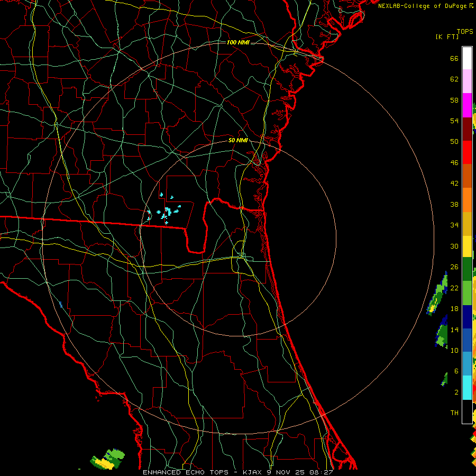Viewport: 476px width, 476px height.
Task: Click the cyan 10 kft legend swatch
Action: pos(467,388)
